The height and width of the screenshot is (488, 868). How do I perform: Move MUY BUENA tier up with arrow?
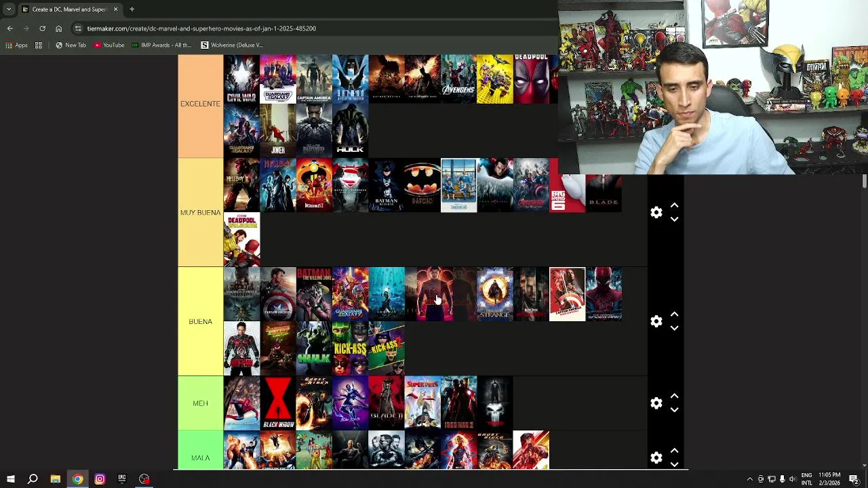[674, 205]
